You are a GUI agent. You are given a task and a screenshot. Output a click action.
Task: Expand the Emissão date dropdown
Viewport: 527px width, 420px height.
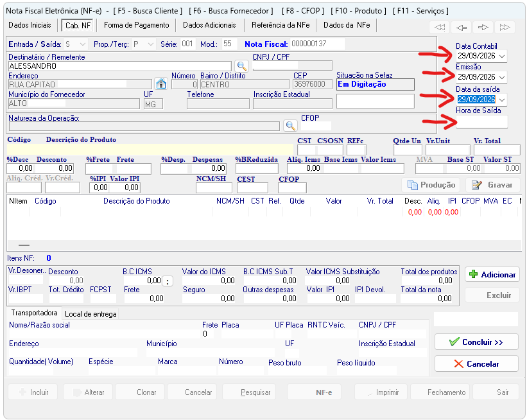[x=502, y=77]
